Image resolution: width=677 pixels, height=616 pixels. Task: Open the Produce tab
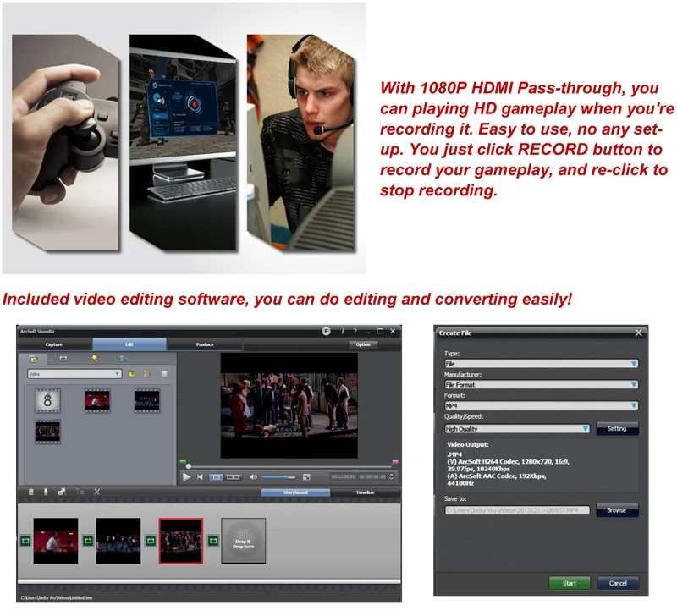click(x=204, y=344)
